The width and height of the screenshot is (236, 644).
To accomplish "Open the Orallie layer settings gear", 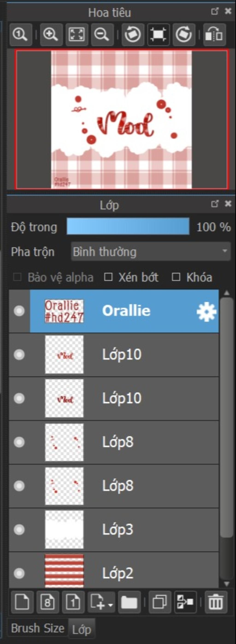I will 206,312.
